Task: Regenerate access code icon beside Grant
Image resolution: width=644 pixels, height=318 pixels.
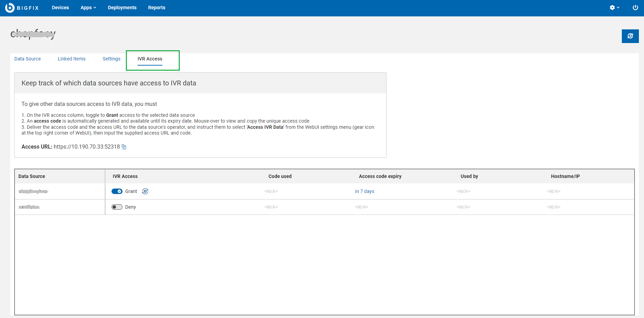Action: (x=145, y=191)
